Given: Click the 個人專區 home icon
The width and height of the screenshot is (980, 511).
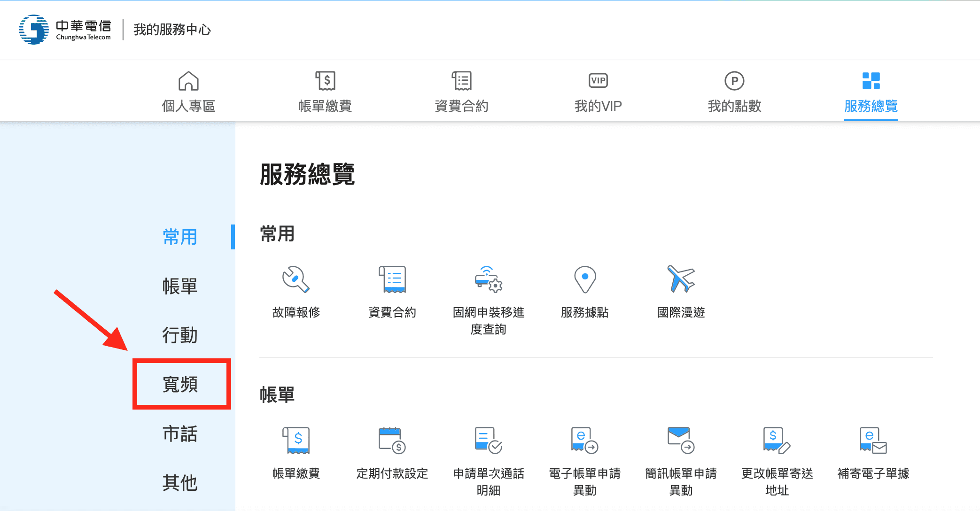Looking at the screenshot, I should (188, 81).
